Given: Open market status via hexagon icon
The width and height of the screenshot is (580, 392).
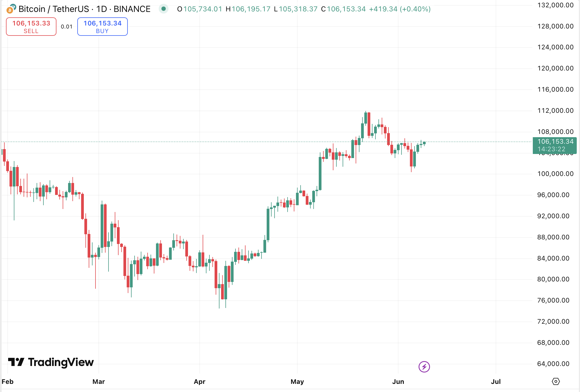Looking at the screenshot, I should 556,381.
